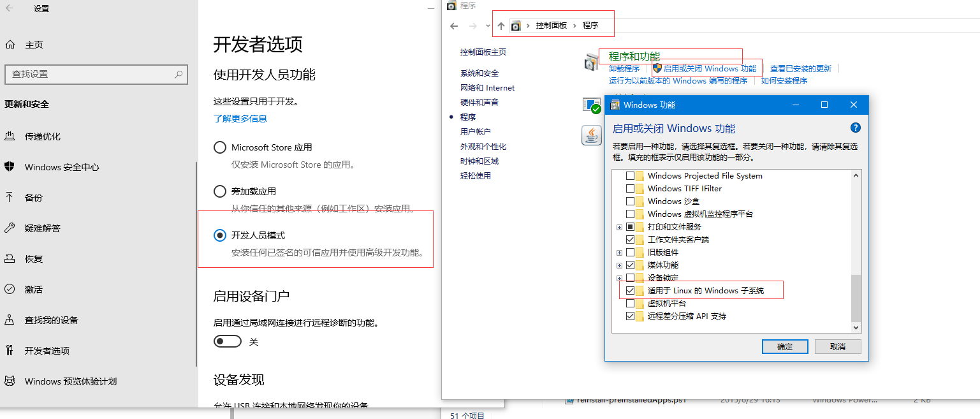Select the Microsoft Store 应用 radio button
The width and height of the screenshot is (980, 419).
click(220, 147)
